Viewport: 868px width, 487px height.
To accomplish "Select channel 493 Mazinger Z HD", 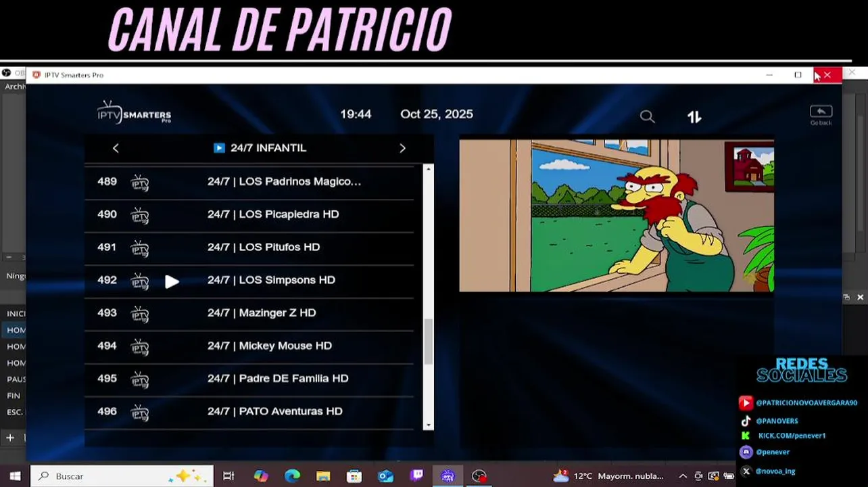I will pyautogui.click(x=249, y=313).
